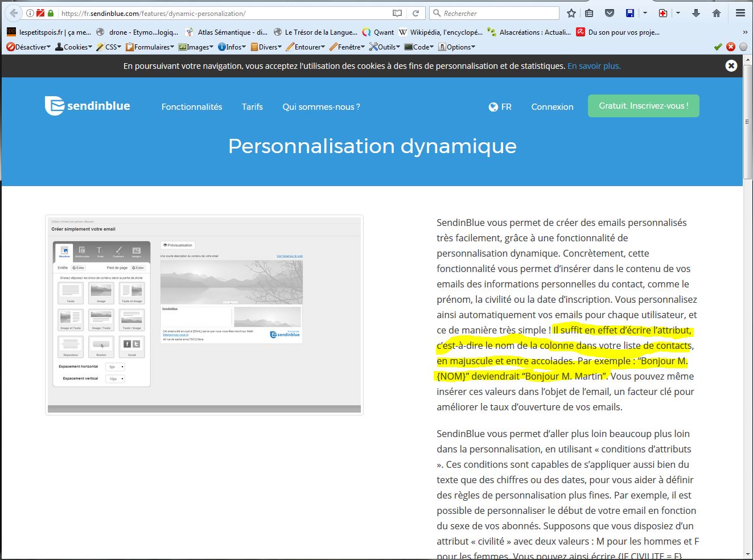Open the Firefox hamburger menu

(740, 13)
